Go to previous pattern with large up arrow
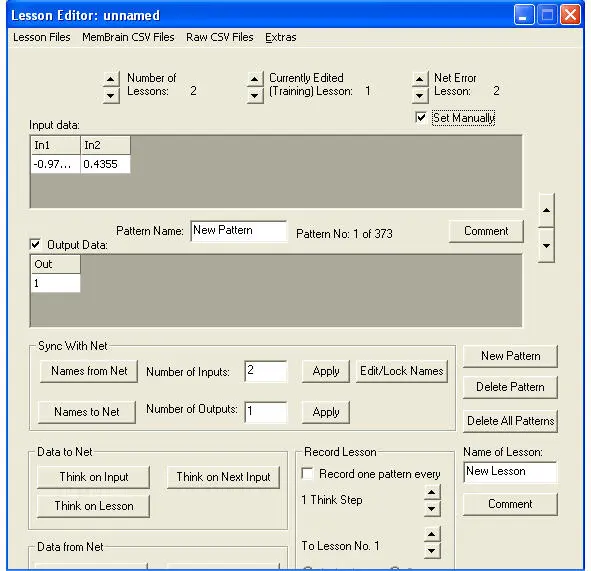This screenshot has width=591, height=571. pyautogui.click(x=546, y=210)
